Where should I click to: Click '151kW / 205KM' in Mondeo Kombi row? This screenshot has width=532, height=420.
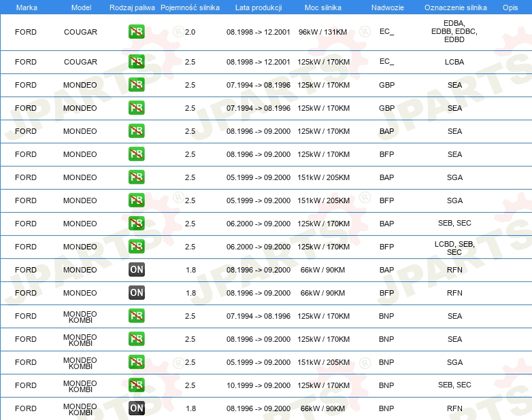tap(323, 362)
